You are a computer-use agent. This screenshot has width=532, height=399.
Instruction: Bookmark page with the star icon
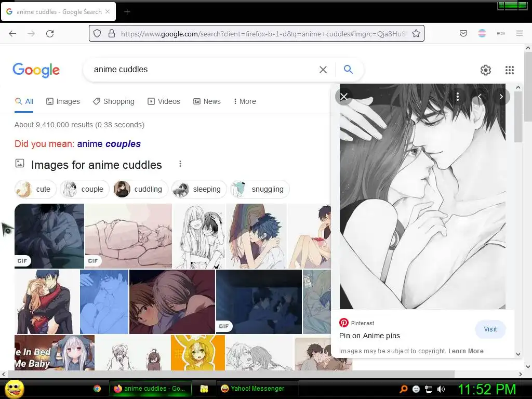pyautogui.click(x=416, y=33)
